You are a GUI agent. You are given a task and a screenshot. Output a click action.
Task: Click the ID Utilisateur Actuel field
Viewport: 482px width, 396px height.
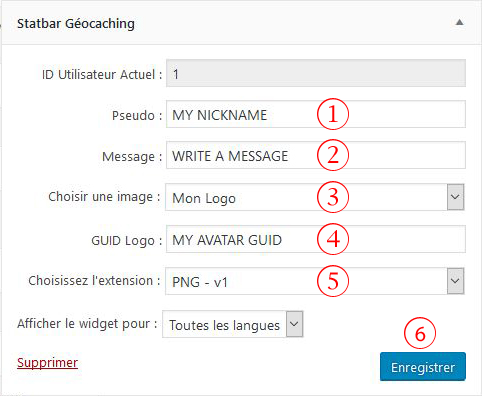[x=316, y=73]
